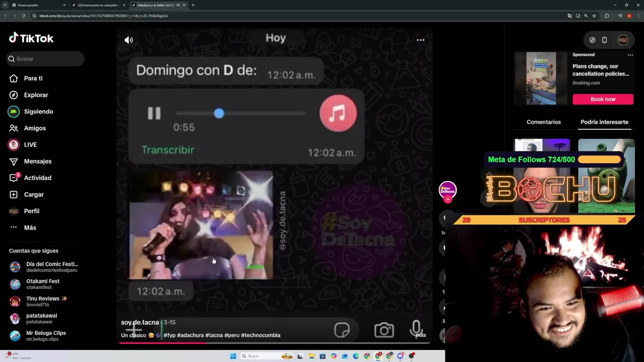Click the tiktok.com address bar URL
This screenshot has width=644, height=362.
(104, 16)
